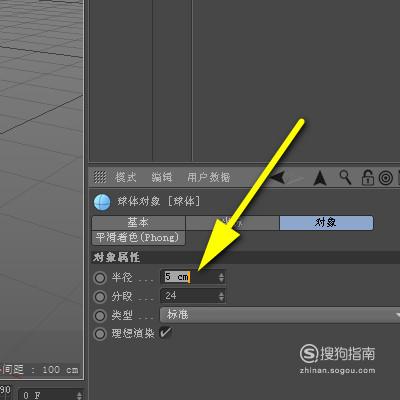Open the 编辑 menu
400x400 pixels.
pos(162,177)
